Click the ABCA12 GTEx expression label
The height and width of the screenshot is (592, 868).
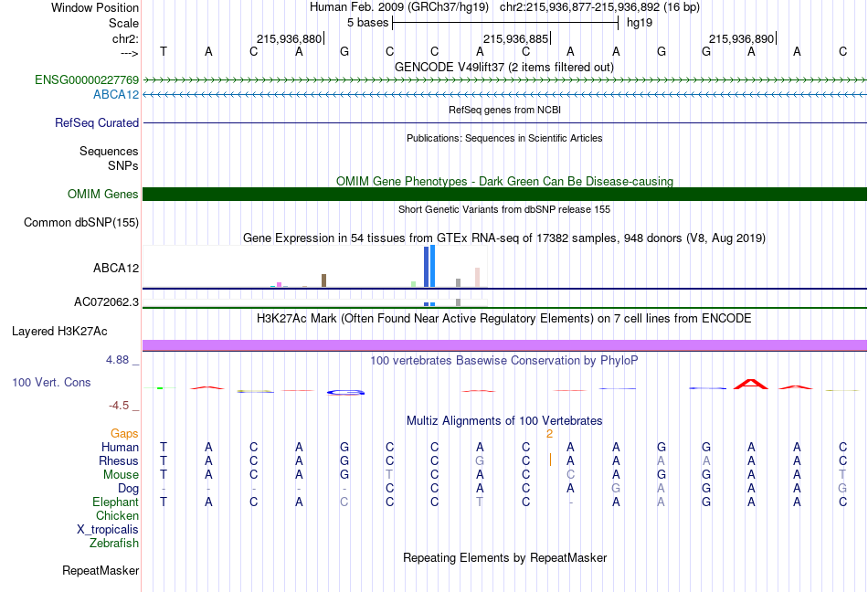coord(116,269)
